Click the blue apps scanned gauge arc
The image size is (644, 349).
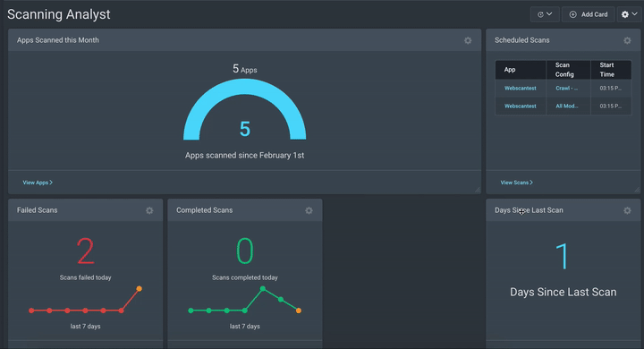pyautogui.click(x=245, y=87)
